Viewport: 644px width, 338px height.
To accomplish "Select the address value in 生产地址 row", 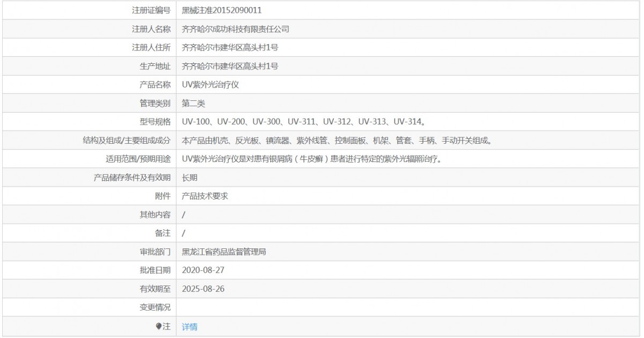I will (230, 66).
